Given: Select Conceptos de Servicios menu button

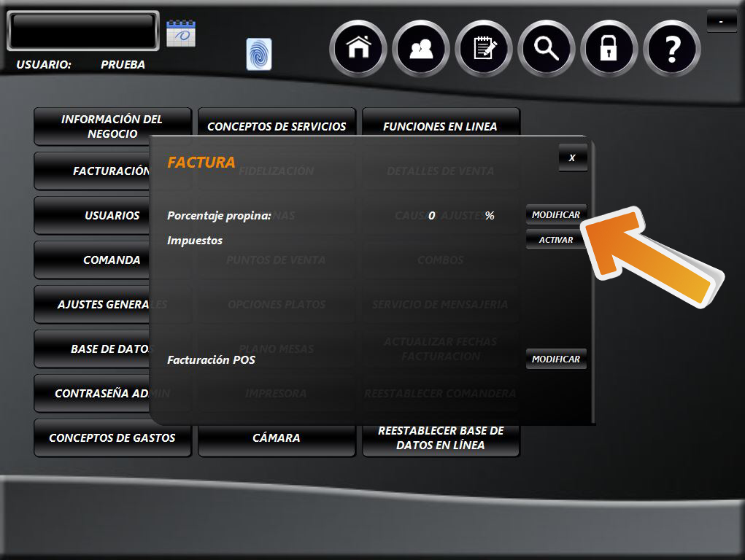Looking at the screenshot, I should pos(277,122).
